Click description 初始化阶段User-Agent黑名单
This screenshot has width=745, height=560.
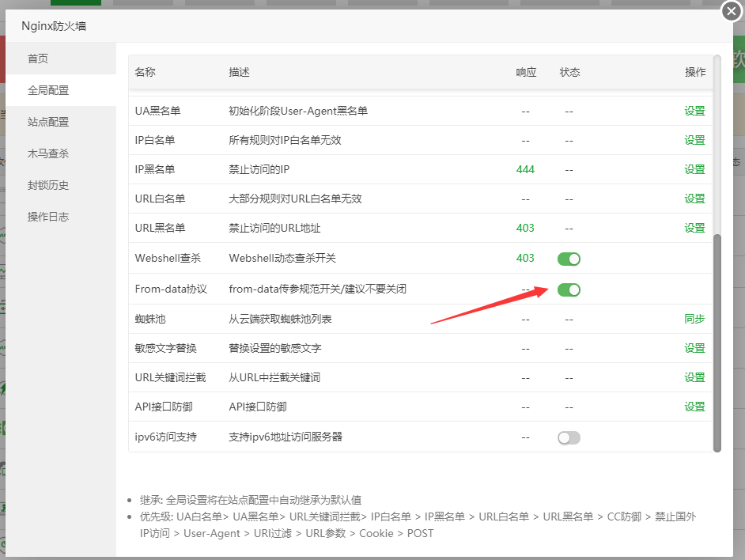(298, 112)
